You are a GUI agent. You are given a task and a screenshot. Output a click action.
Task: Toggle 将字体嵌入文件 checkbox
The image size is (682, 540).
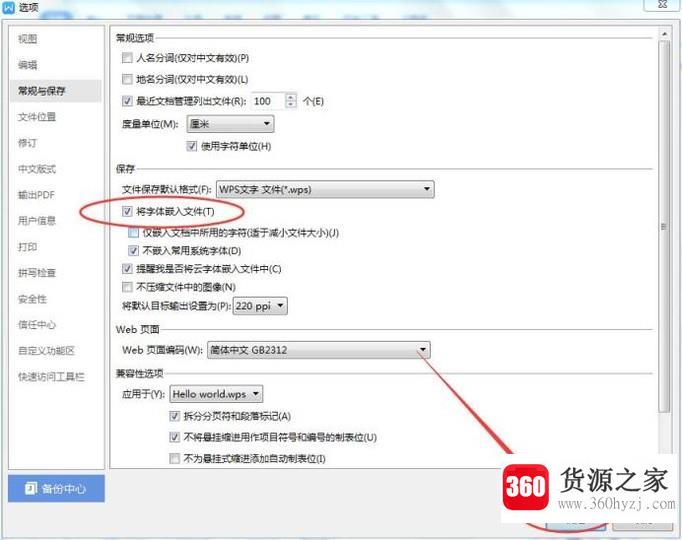[x=127, y=211]
